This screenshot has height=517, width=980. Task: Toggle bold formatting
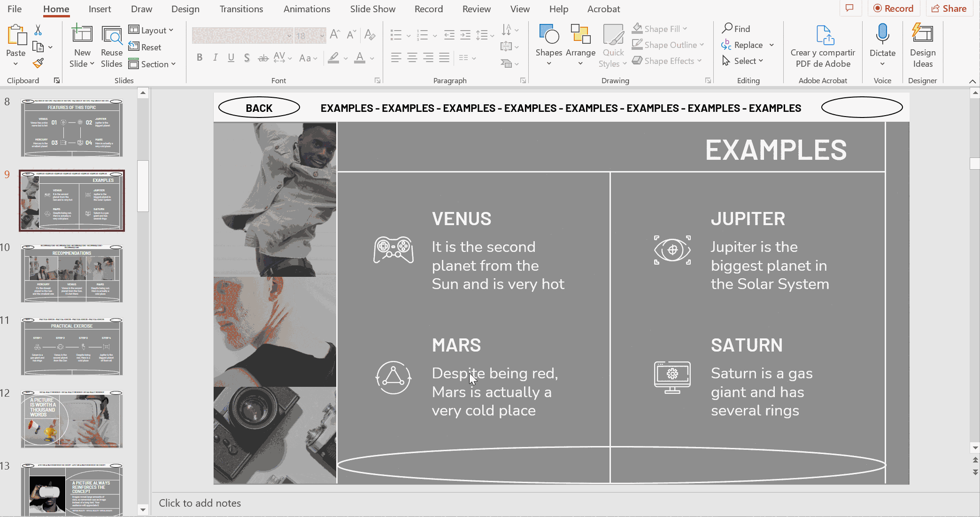pos(200,58)
